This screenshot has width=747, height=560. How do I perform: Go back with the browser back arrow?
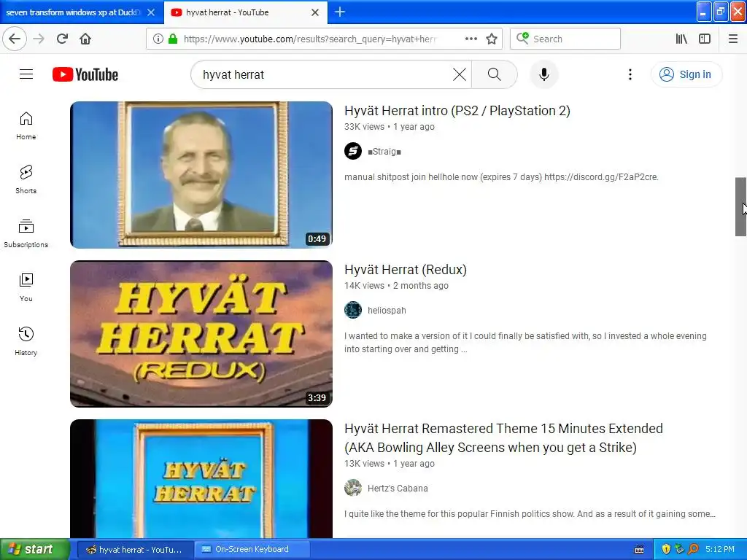tap(15, 39)
